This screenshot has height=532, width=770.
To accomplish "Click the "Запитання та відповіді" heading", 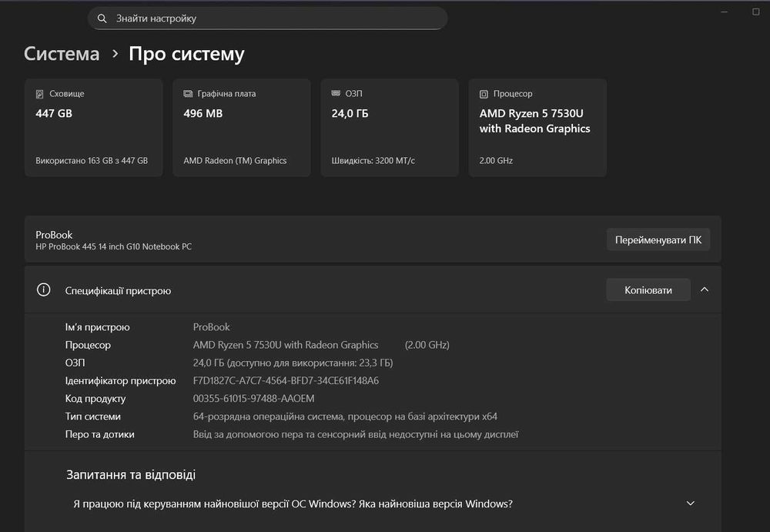I will pyautogui.click(x=131, y=474).
